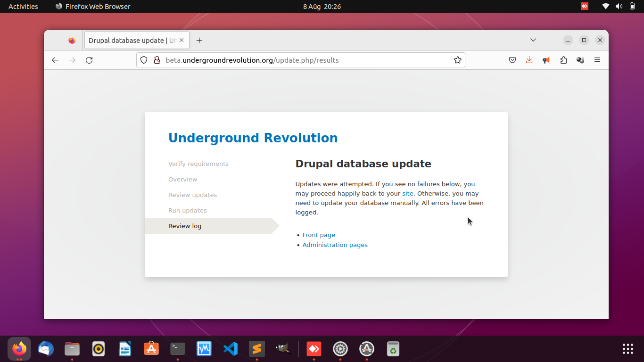This screenshot has width=644, height=362.
Task: Click the Review updates step
Action: pyautogui.click(x=193, y=195)
